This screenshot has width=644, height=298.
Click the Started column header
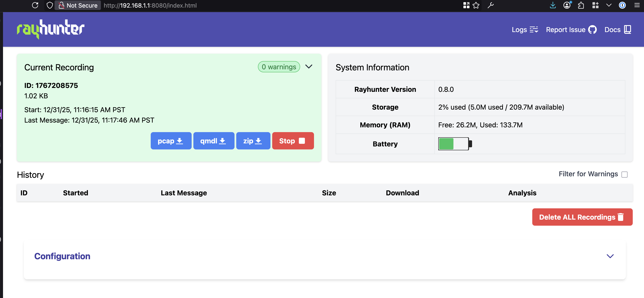pyautogui.click(x=76, y=193)
